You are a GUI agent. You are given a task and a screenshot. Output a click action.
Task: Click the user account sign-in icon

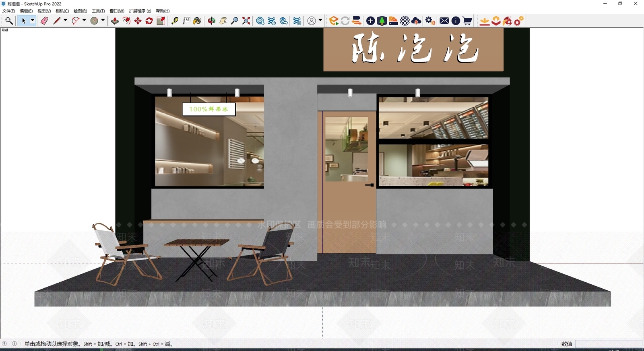tap(312, 21)
